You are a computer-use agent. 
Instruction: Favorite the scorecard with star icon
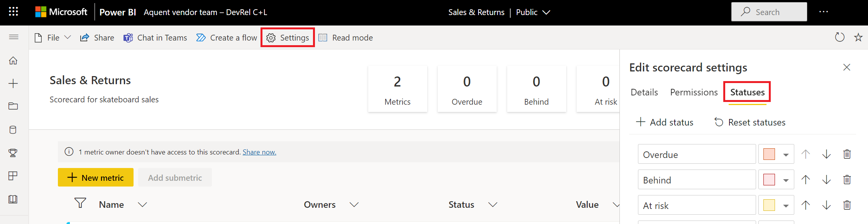[x=858, y=37]
